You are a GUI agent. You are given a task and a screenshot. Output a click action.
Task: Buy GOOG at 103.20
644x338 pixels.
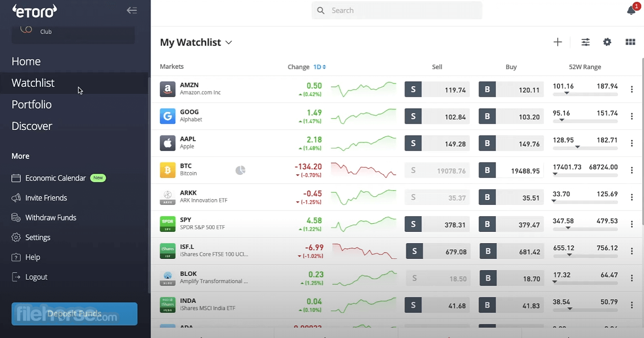pyautogui.click(x=511, y=117)
